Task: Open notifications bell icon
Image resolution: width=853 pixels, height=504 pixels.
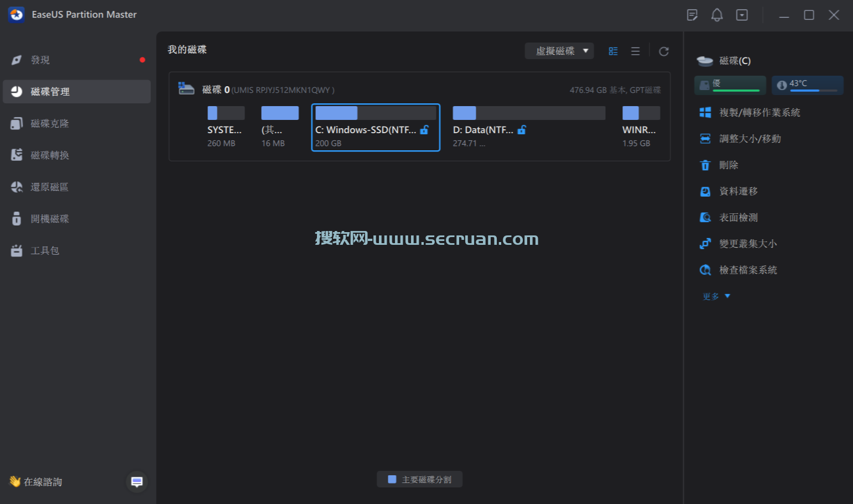Action: click(717, 15)
